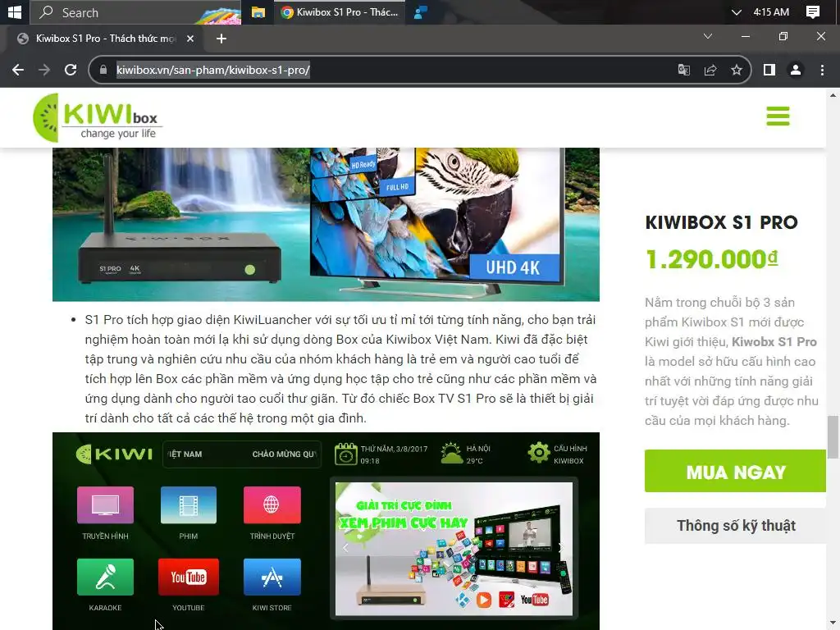The height and width of the screenshot is (630, 840).
Task: Click the KIWIBOX S1 PRO product title
Action: pyautogui.click(x=721, y=222)
